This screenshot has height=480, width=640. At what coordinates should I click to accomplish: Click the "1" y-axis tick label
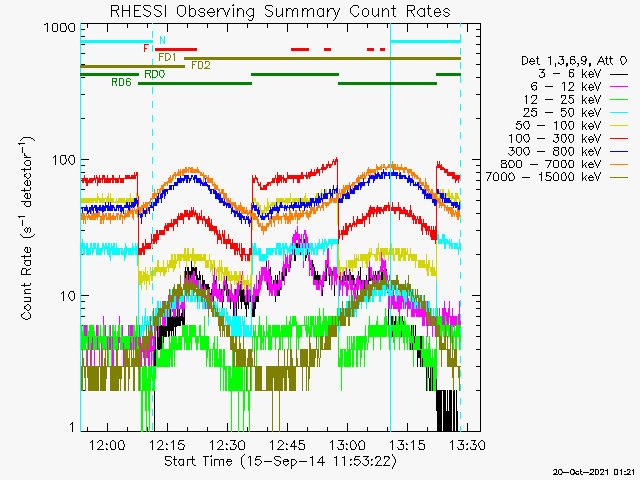(72, 427)
